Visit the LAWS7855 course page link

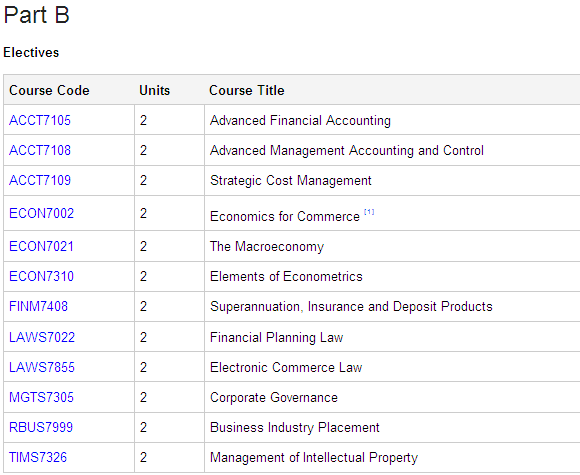[x=42, y=367]
